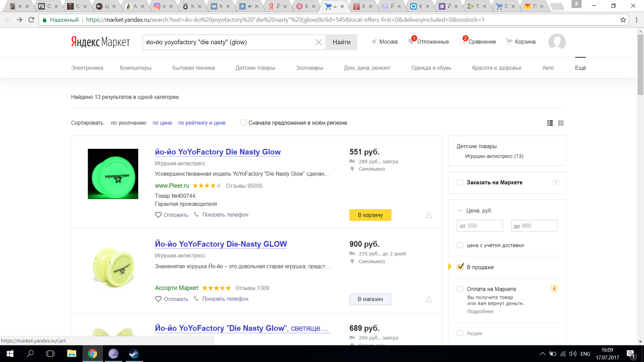
Task: Enable Оплата на Маркете checkbox
Action: pyautogui.click(x=460, y=289)
